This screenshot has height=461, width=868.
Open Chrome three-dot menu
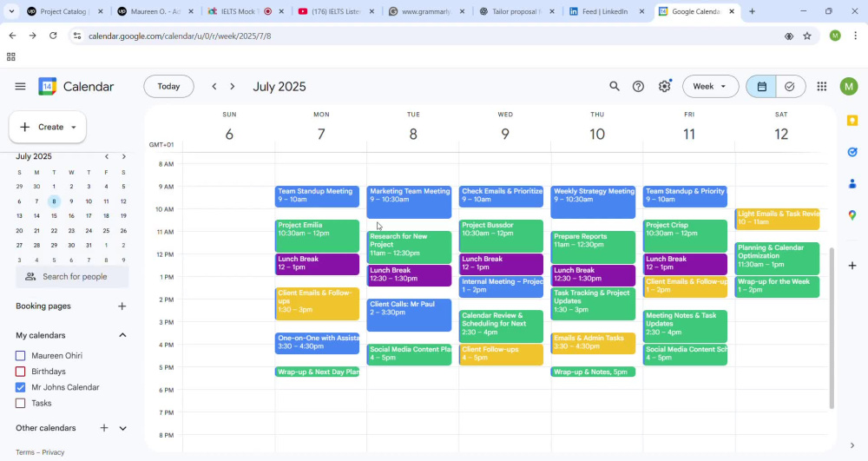pyautogui.click(x=856, y=36)
